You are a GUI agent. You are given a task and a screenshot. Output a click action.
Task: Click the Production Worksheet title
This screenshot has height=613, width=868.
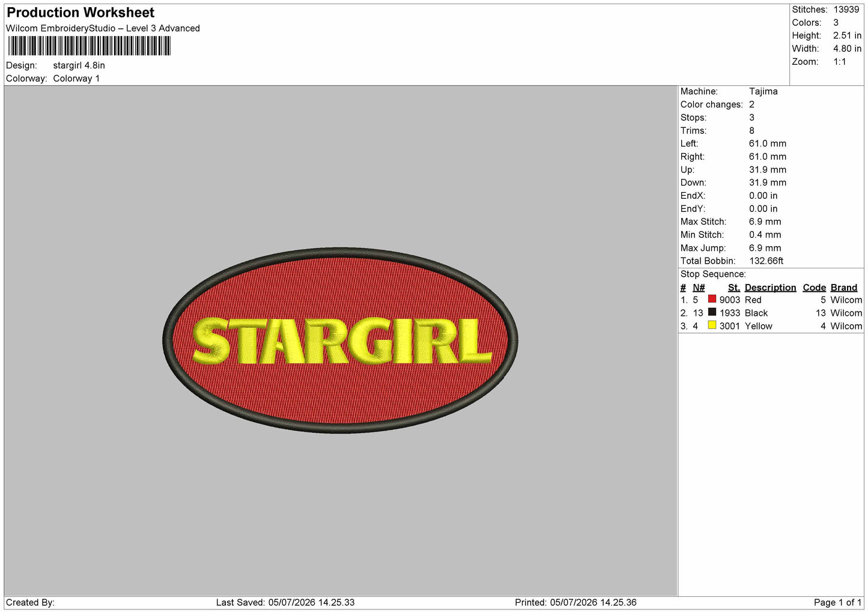(80, 13)
